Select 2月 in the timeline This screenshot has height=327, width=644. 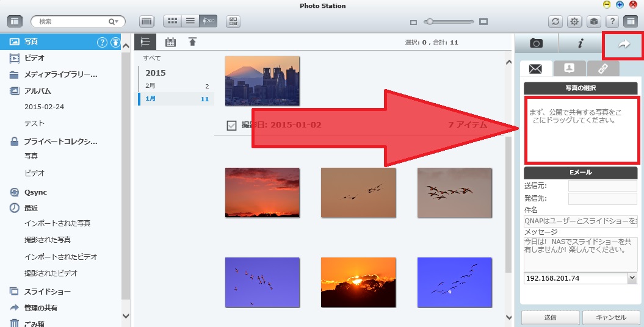tap(176, 86)
